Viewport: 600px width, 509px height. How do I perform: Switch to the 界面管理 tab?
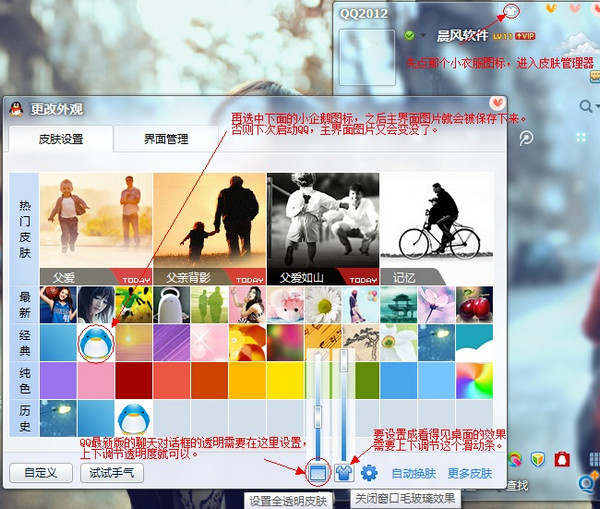point(166,139)
